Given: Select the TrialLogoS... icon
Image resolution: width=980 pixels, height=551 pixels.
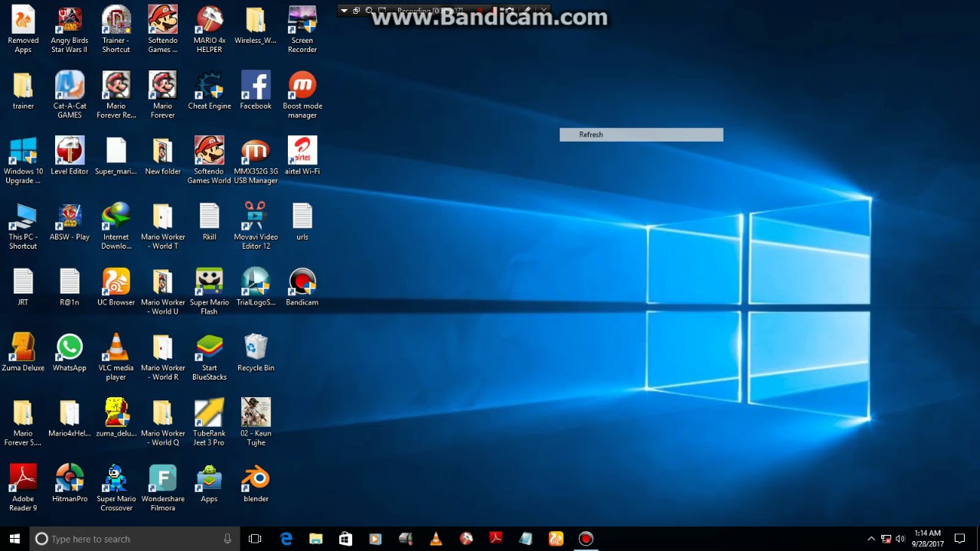Looking at the screenshot, I should (x=256, y=289).
